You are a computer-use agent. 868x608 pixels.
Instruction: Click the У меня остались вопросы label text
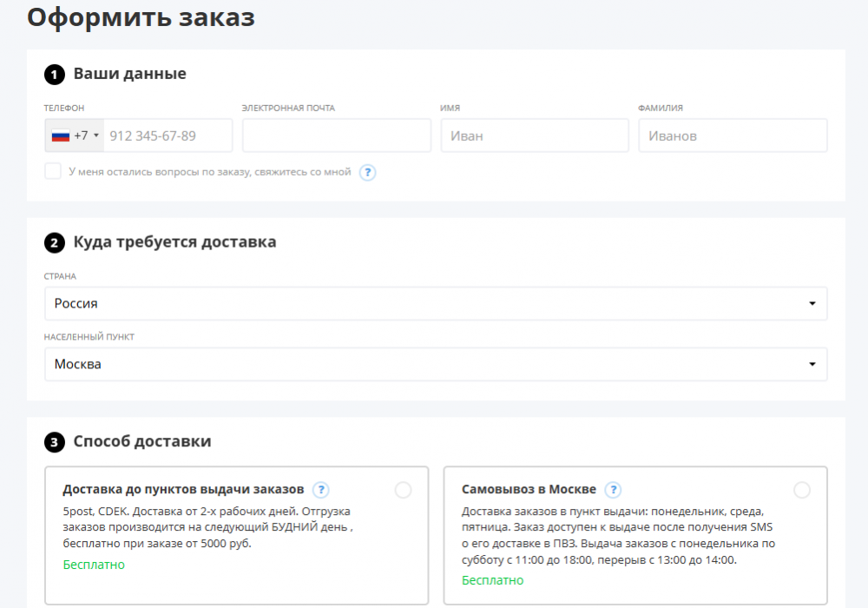pos(209,172)
